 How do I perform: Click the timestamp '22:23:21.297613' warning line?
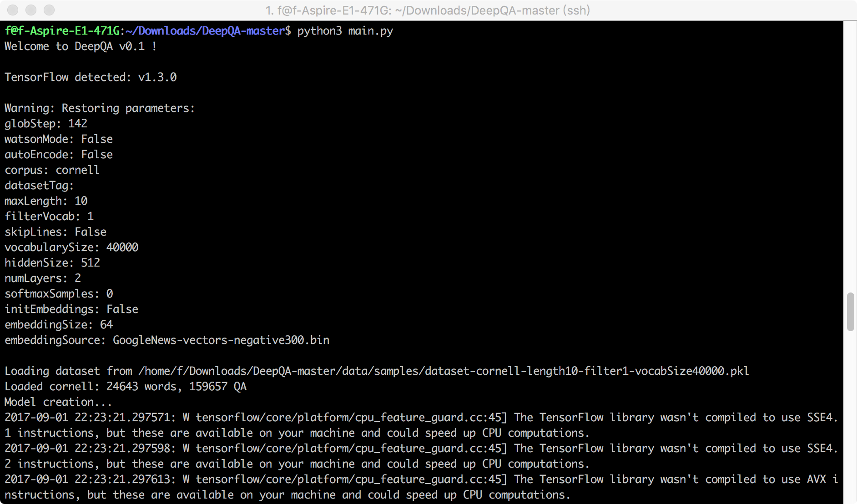click(x=421, y=487)
